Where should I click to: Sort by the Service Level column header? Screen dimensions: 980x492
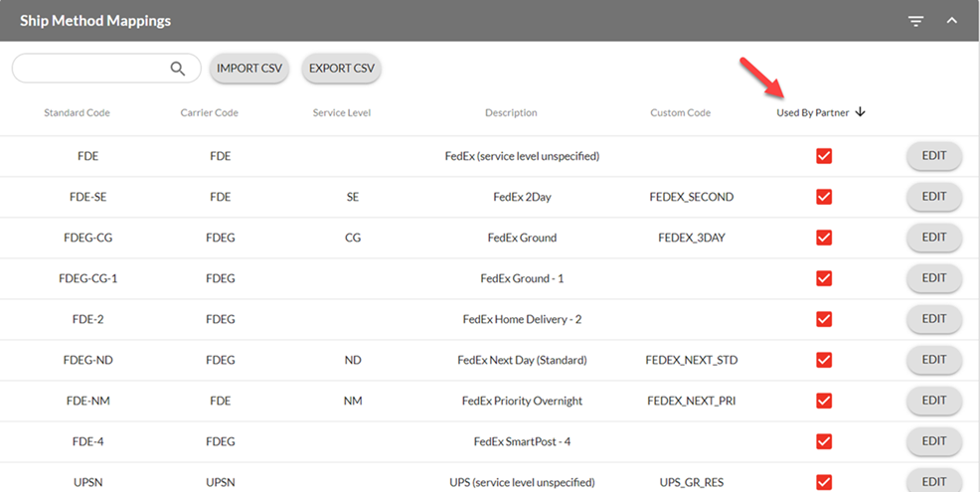pyautogui.click(x=341, y=113)
